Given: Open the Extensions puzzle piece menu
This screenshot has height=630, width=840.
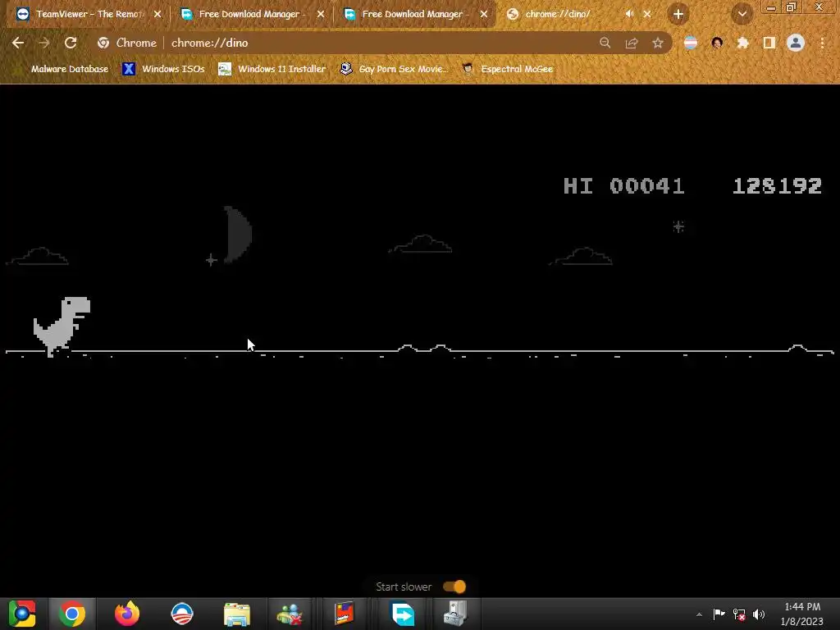Looking at the screenshot, I should (x=743, y=43).
